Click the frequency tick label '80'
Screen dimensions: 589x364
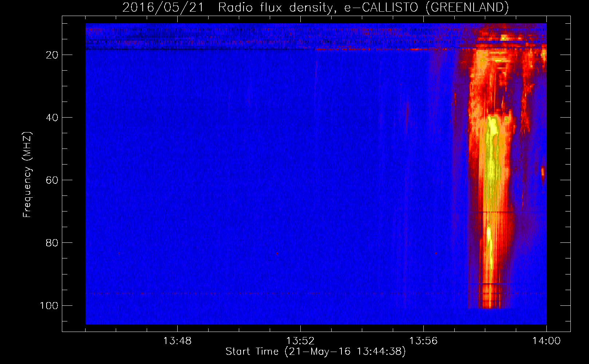pyautogui.click(x=52, y=243)
